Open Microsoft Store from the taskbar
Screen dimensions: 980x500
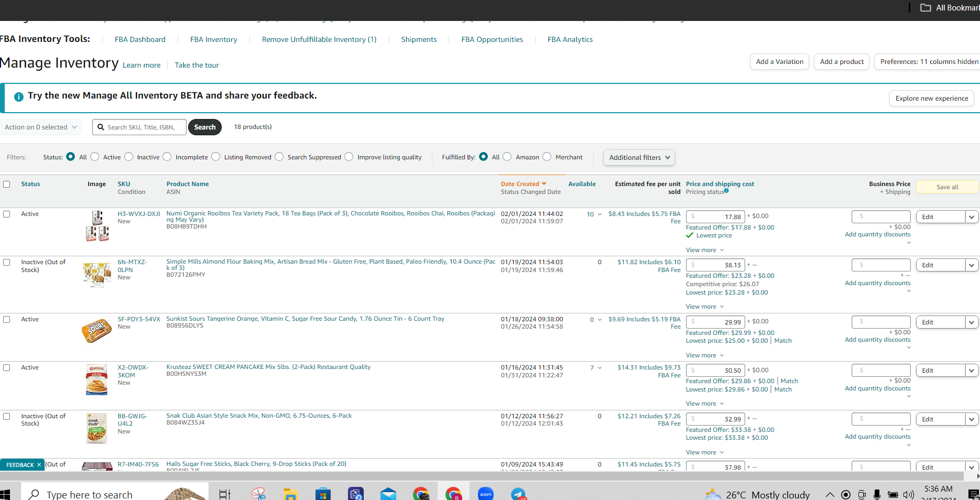(x=323, y=494)
